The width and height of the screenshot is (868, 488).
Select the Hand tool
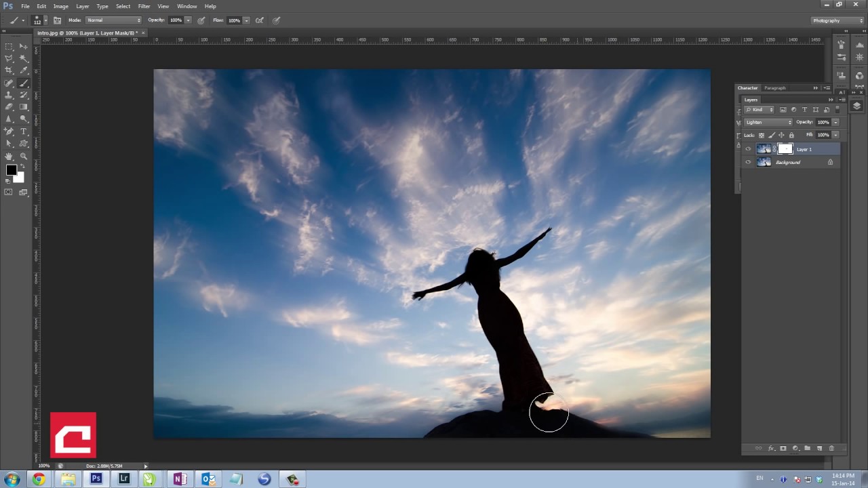9,156
